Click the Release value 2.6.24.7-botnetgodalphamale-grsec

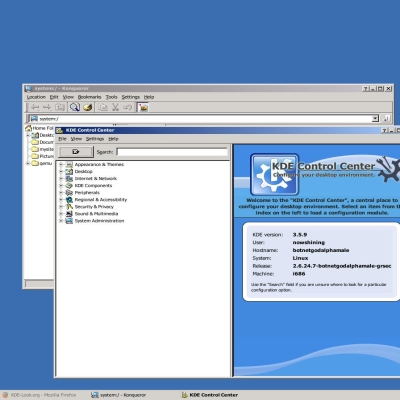click(342, 266)
